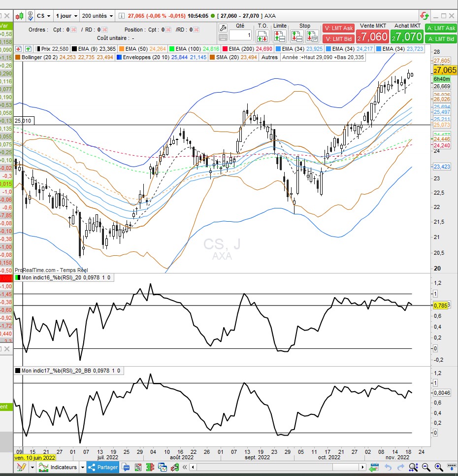Click the 'V: LMT Ask' button

[x=338, y=28]
